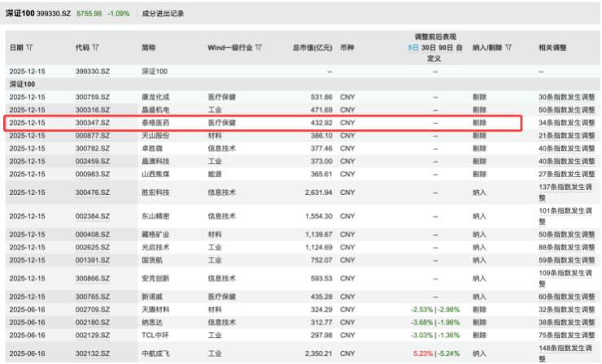Select the 5日 performance period
602x364 pixels.
(x=413, y=48)
